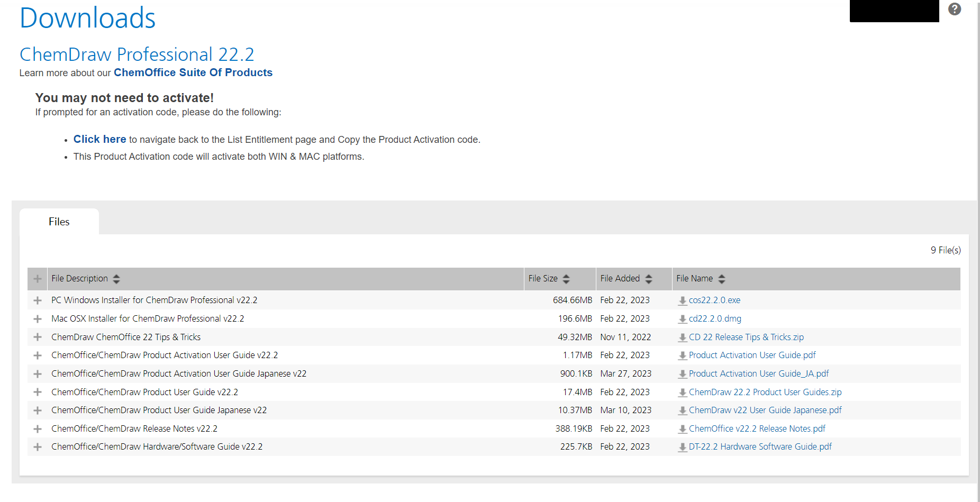This screenshot has height=502, width=980.
Task: Click download icon beside cos22.2.0.exe
Action: pyautogui.click(x=683, y=301)
